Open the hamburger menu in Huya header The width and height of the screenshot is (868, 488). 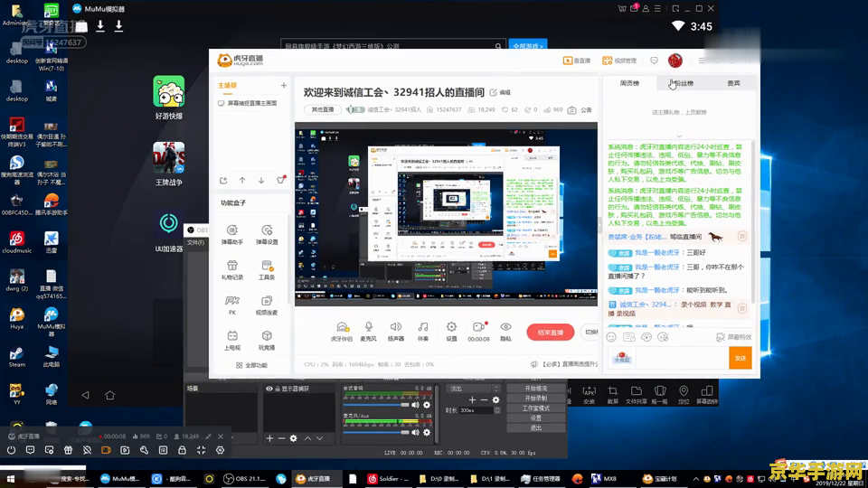(x=702, y=61)
